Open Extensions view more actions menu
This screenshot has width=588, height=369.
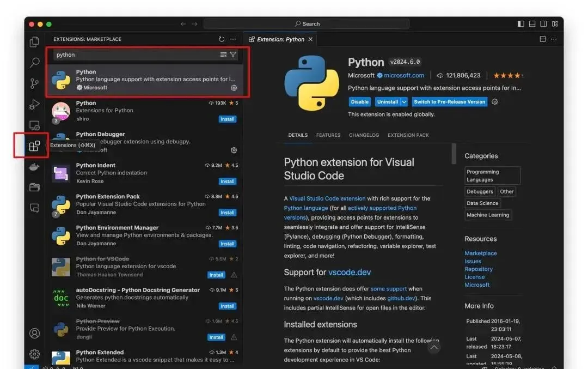[233, 39]
